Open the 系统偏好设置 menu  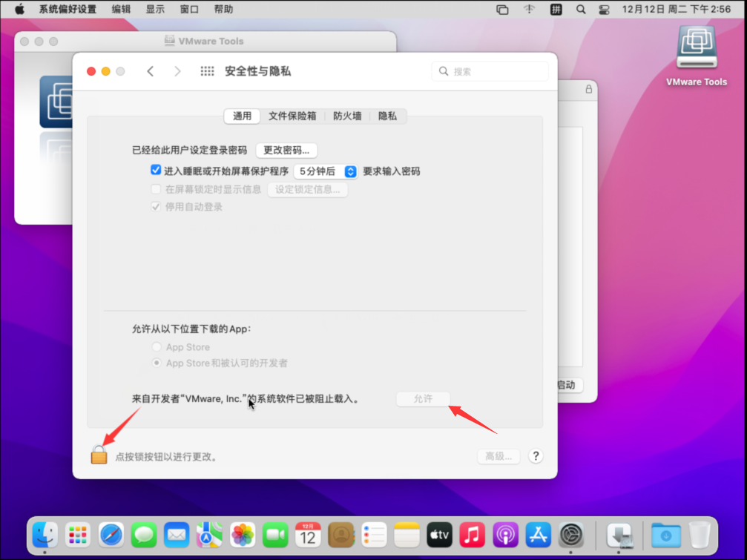[68, 9]
